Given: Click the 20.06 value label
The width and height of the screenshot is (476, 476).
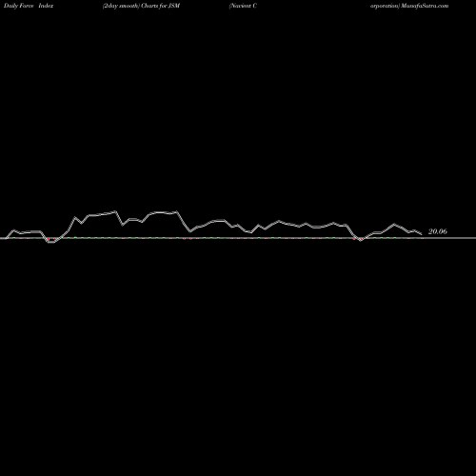Looking at the screenshot, I should (438, 231).
